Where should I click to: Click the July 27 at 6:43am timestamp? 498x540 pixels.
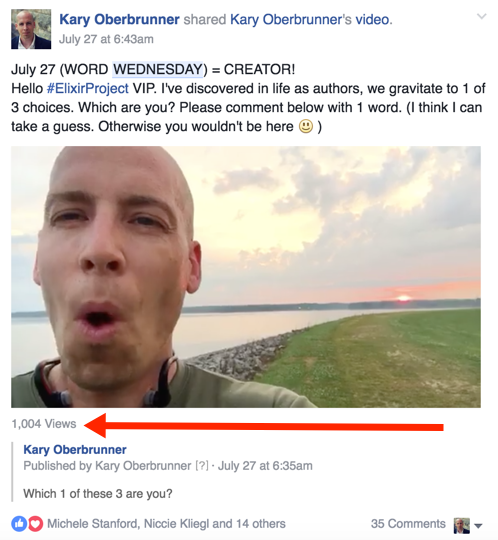pos(106,39)
